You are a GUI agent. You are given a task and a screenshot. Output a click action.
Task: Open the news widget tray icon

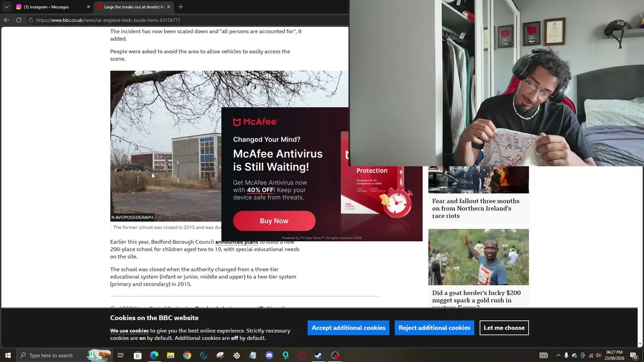(x=543, y=355)
